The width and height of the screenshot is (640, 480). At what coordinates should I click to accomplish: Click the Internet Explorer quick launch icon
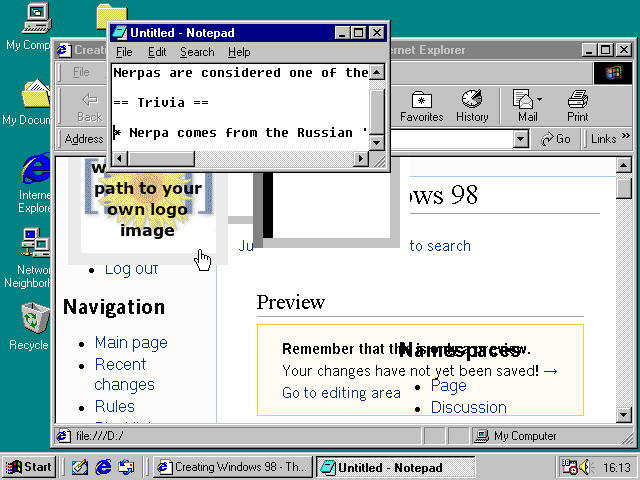[103, 467]
